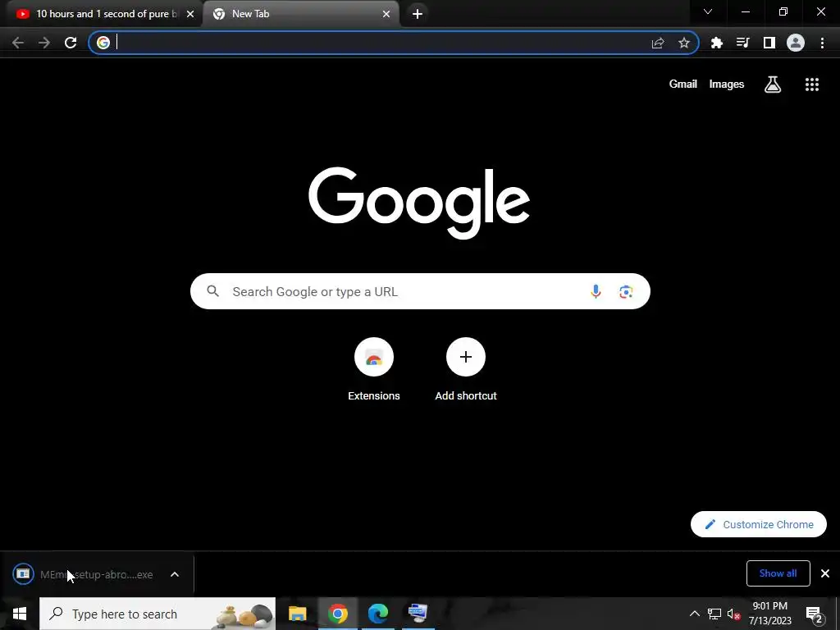Open media controls icon in toolbar
This screenshot has height=630, width=840.
coord(742,43)
